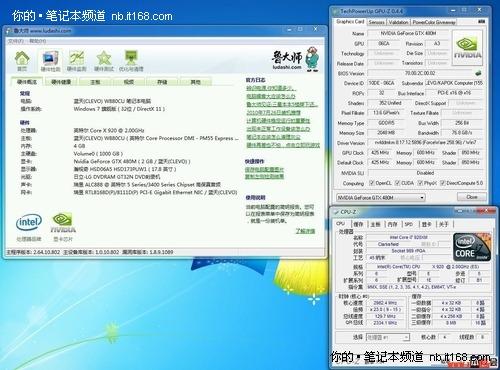Toggle the PhysX checkbox in GPU-Z

click(420, 183)
